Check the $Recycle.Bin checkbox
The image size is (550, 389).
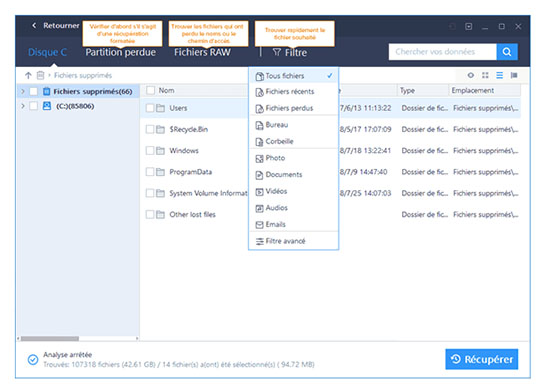click(x=150, y=129)
